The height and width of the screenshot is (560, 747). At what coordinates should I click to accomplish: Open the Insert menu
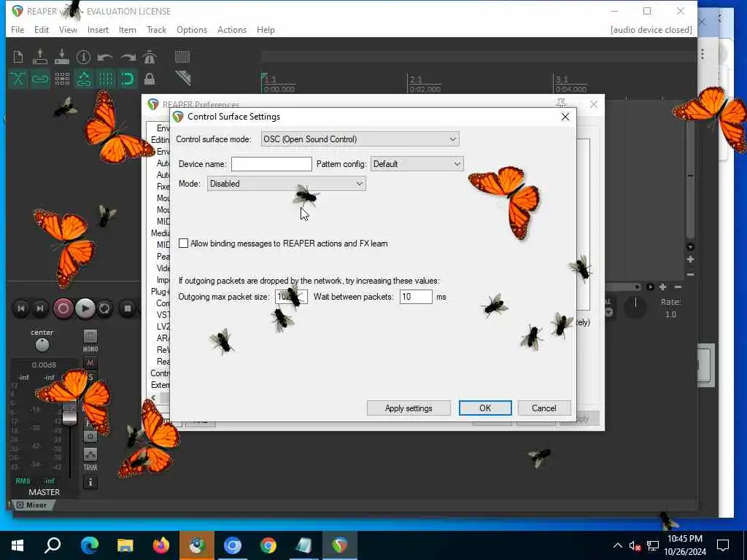pos(98,29)
